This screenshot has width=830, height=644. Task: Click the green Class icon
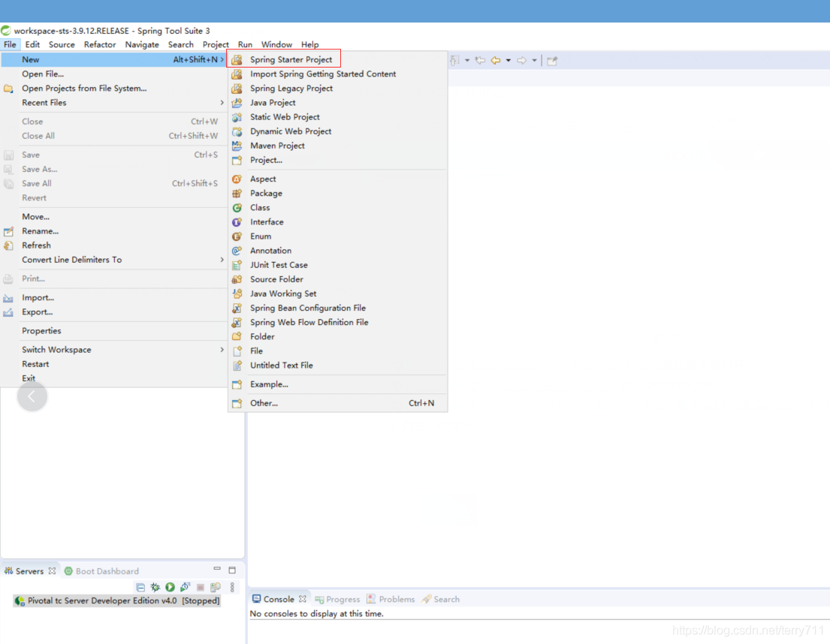(x=237, y=208)
